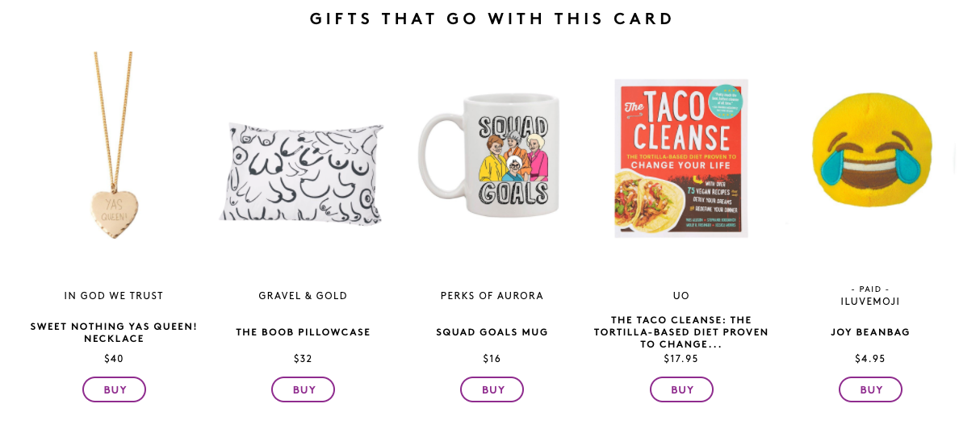Click the Yas Queen heart necklace image
980x433 pixels.
click(113, 153)
